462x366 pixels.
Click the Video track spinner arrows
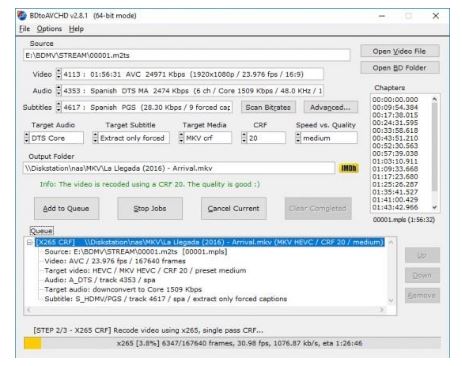click(x=59, y=74)
